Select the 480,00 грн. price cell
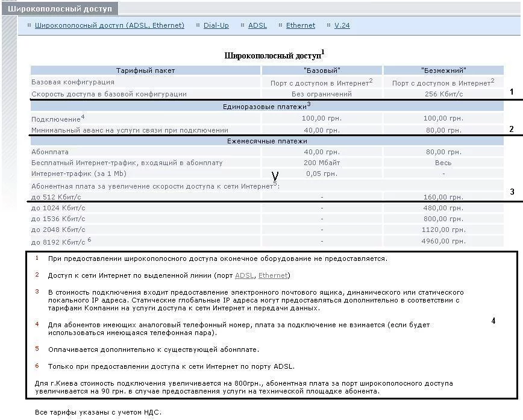Viewport: 523px width, 420px height. click(443, 208)
